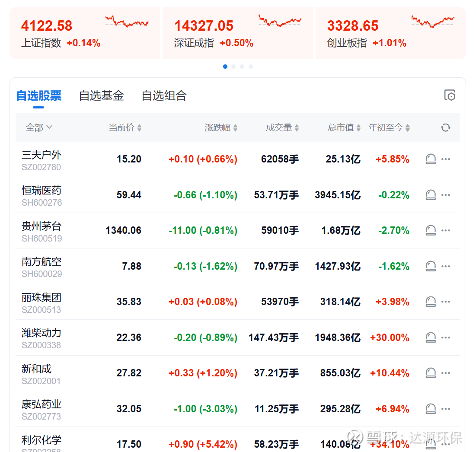Expand the 全部 filter dropdown
The height and width of the screenshot is (452, 476).
pos(39,127)
